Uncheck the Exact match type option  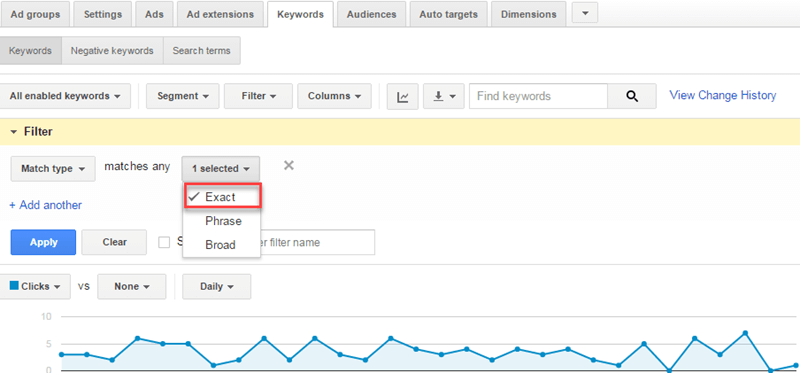point(222,197)
